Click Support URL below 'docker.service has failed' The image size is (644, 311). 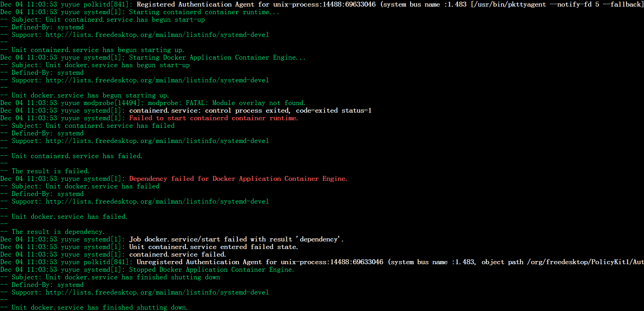coord(157,201)
